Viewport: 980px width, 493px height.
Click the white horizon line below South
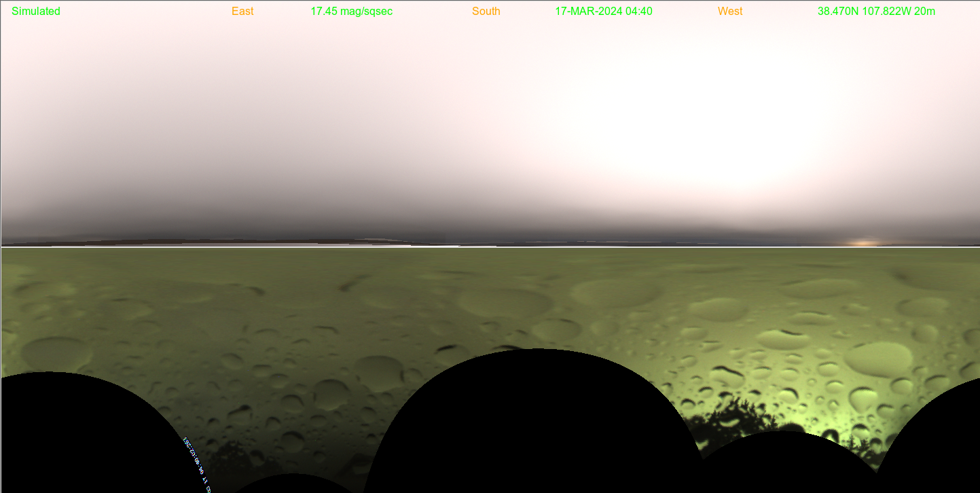[x=486, y=247]
